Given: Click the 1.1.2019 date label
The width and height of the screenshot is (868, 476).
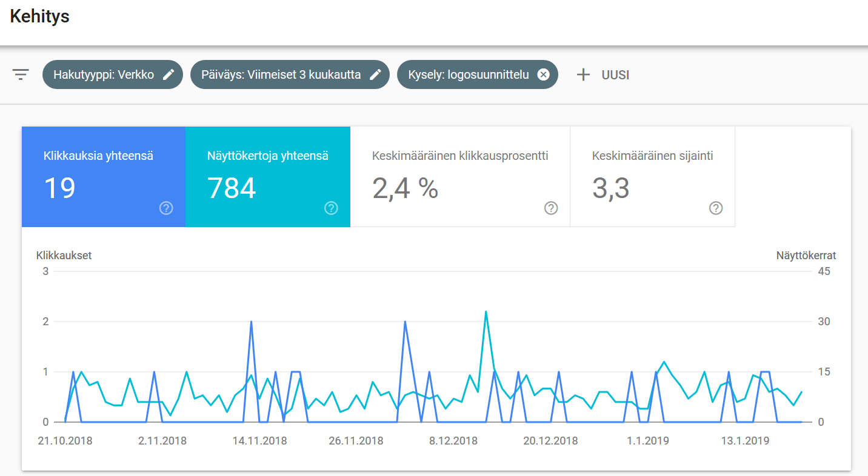Looking at the screenshot, I should coord(648,441).
